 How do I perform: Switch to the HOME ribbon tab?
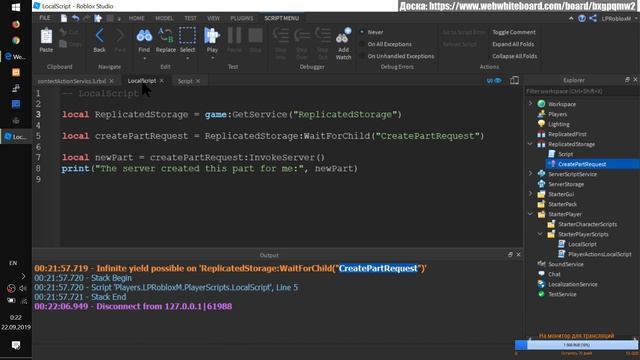point(136,18)
